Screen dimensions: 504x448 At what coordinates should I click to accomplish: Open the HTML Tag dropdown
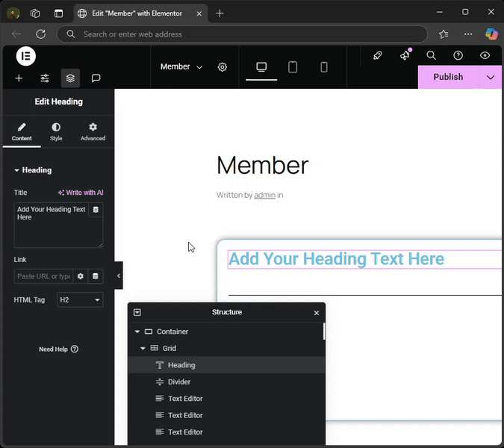coord(80,300)
